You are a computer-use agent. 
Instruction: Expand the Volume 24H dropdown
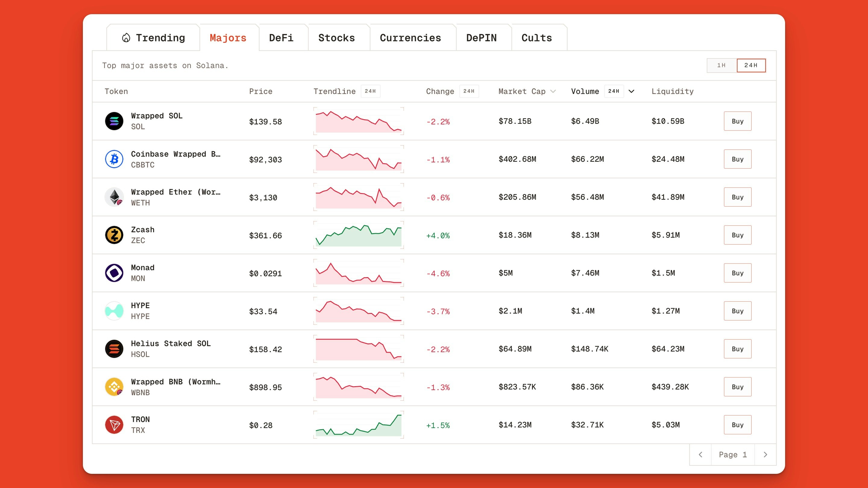[x=631, y=91]
